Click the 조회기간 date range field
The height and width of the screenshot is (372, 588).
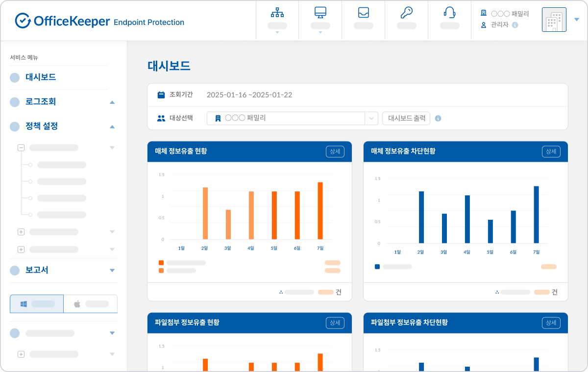pyautogui.click(x=249, y=95)
